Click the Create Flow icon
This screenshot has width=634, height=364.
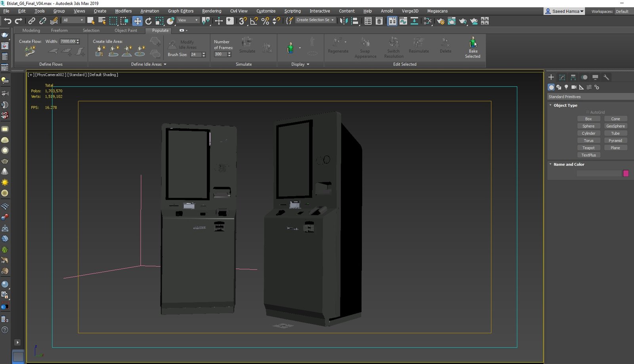[30, 51]
